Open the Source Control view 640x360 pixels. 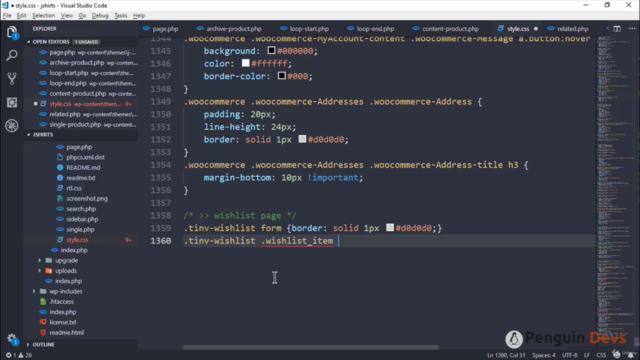[x=12, y=78]
